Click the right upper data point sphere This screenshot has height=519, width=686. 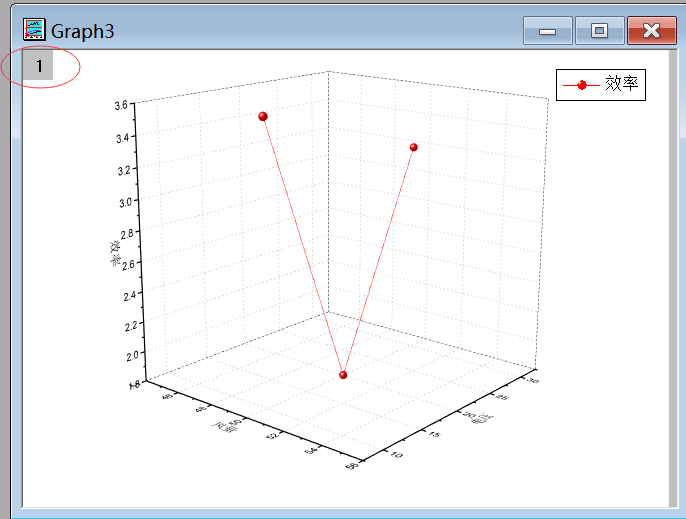tap(413, 147)
